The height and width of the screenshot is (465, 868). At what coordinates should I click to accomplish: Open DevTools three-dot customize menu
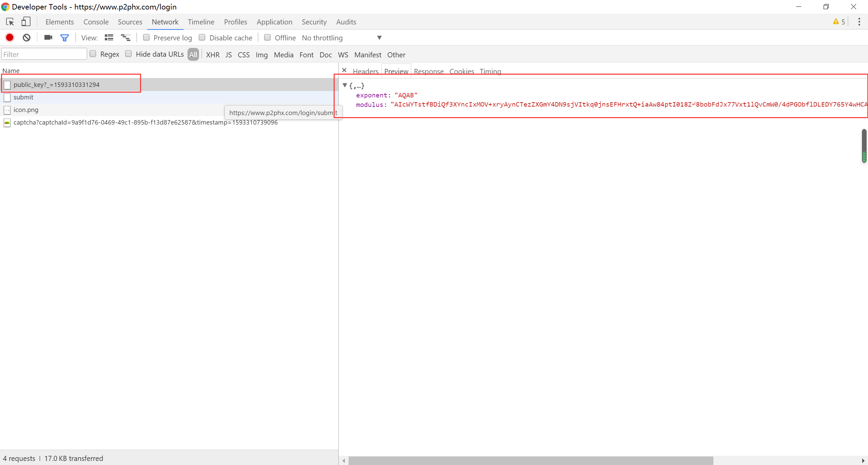859,22
